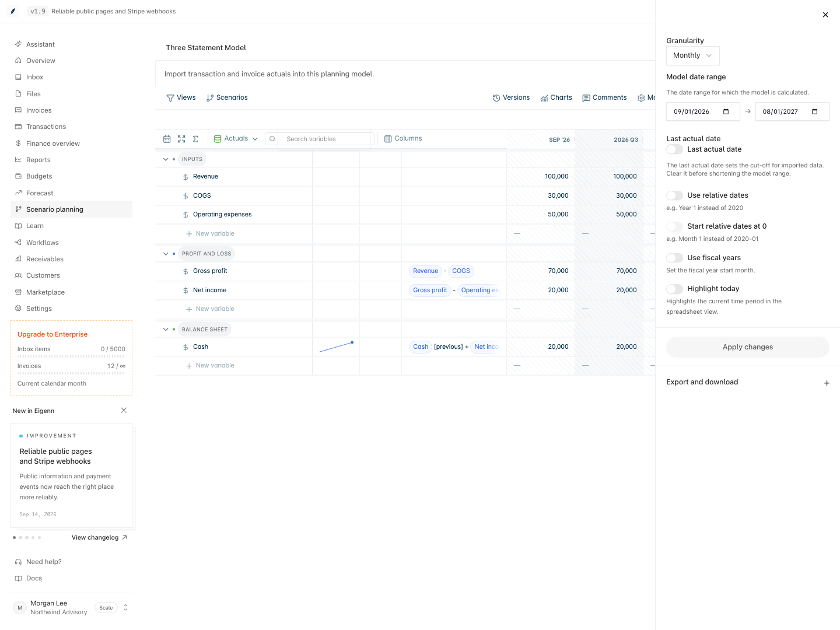
Task: Enable Use relative dates
Action: click(675, 195)
